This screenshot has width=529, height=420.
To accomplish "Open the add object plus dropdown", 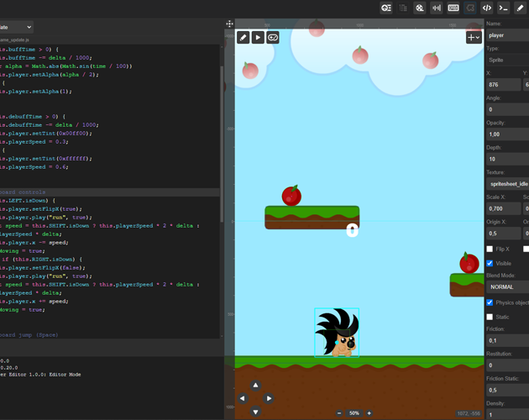I will click(474, 38).
